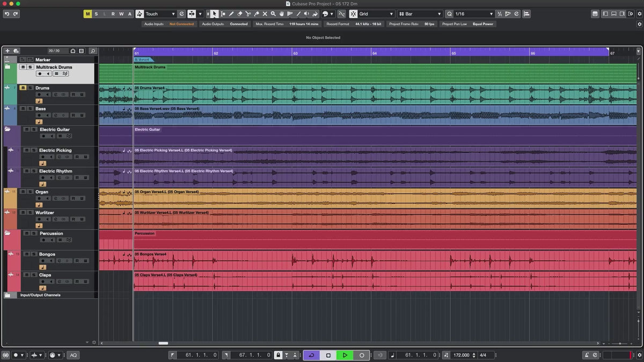This screenshot has height=362, width=644.
Task: Click the tempo value 172.000 field
Action: tap(460, 355)
